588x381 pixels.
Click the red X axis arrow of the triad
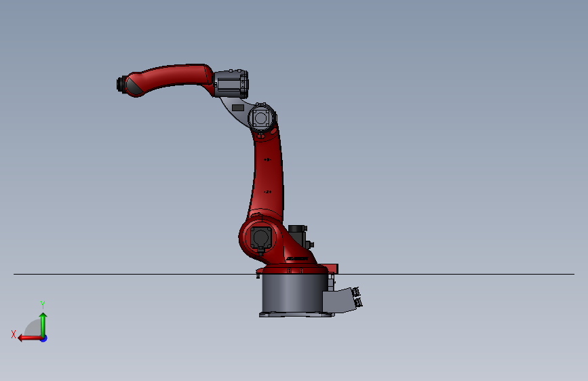coord(30,338)
